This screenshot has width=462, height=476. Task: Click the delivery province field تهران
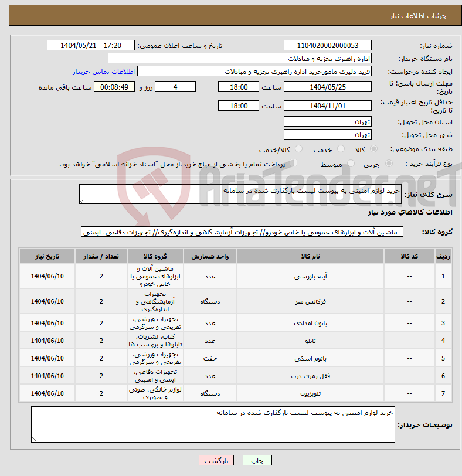pyautogui.click(x=328, y=122)
